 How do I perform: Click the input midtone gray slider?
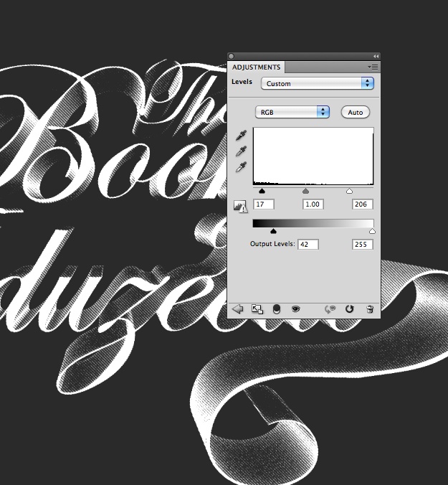[306, 192]
